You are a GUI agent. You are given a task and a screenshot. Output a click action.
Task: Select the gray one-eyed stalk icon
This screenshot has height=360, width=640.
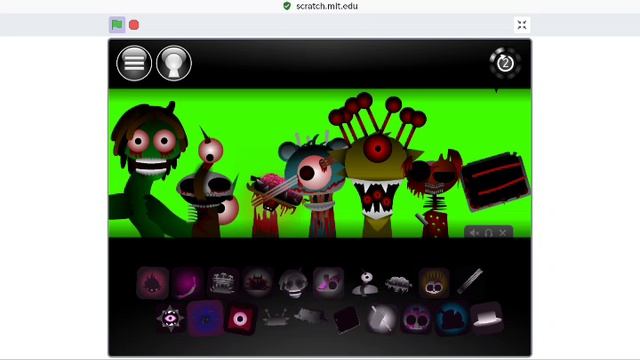point(365,283)
